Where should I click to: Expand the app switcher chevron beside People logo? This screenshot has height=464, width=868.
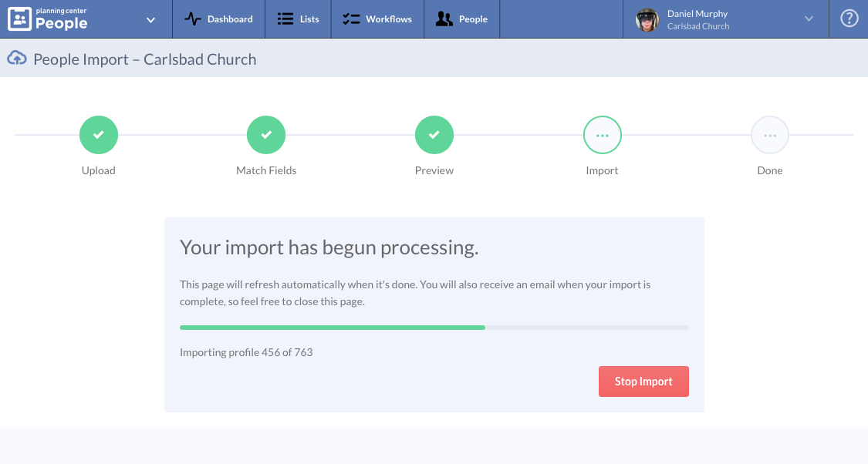tap(151, 19)
